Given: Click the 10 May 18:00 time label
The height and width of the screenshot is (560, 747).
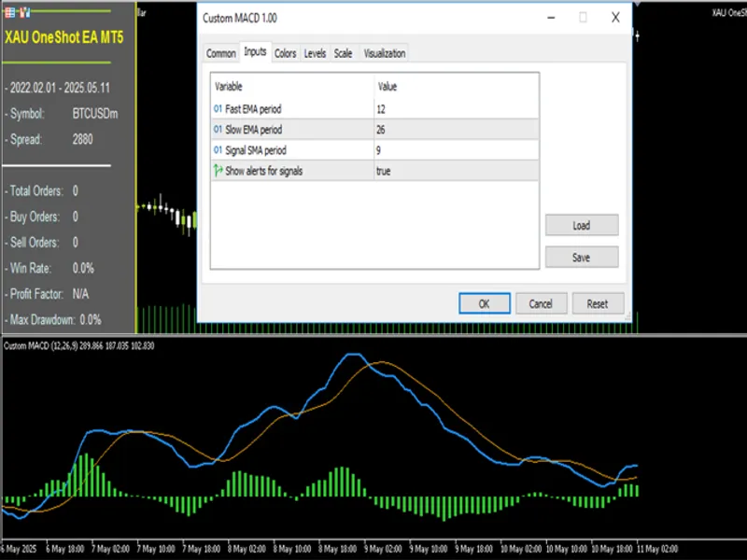Looking at the screenshot, I should coord(613,549).
